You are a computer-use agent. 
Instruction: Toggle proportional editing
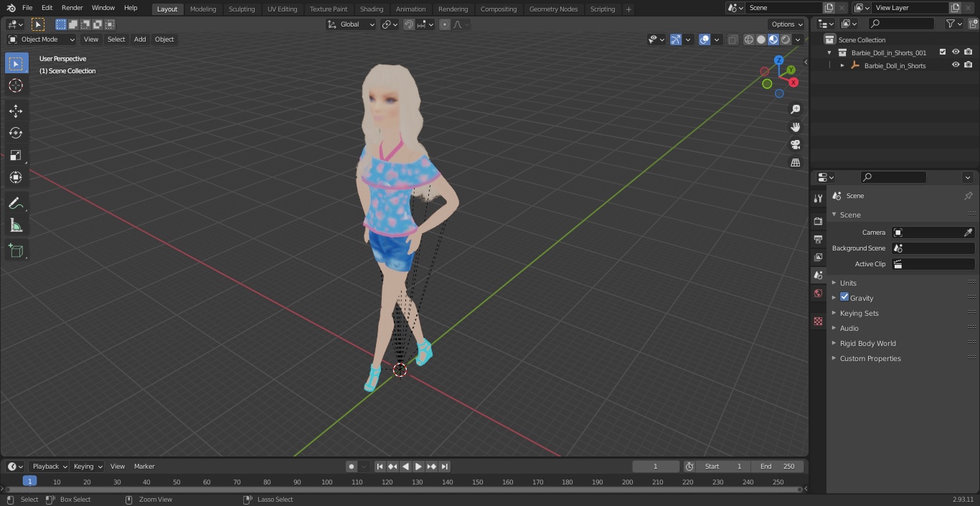tap(445, 24)
